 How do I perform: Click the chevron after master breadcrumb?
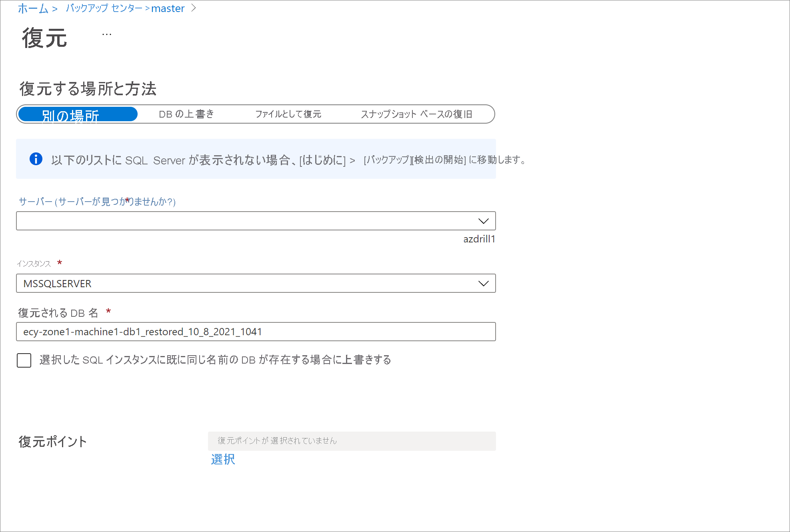194,8
